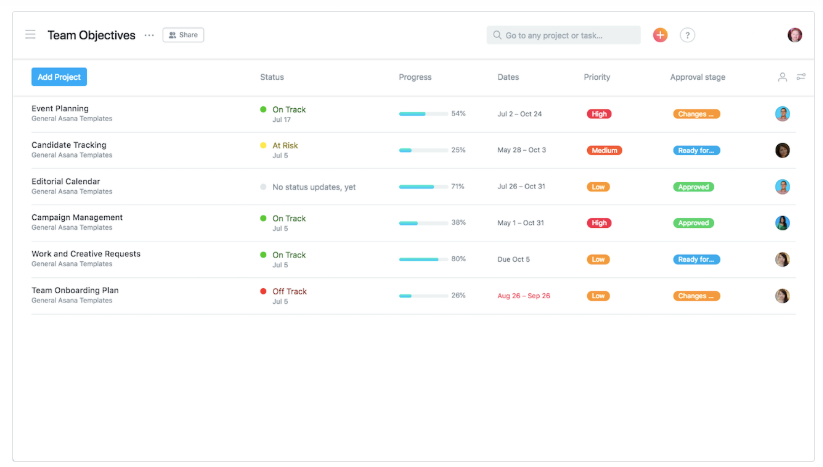823x467 pixels.
Task: Open the High priority tag for Event Planning
Action: point(599,114)
